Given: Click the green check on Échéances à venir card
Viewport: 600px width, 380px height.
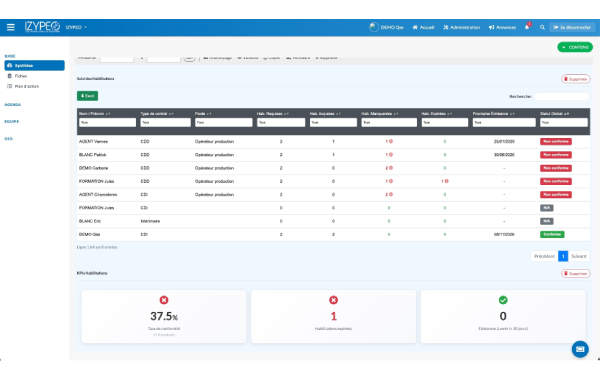Looking at the screenshot, I should point(503,300).
